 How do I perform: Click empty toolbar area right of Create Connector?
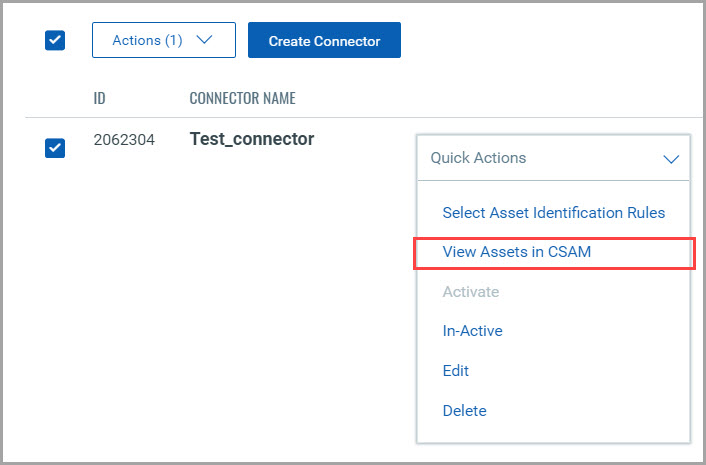click(550, 41)
